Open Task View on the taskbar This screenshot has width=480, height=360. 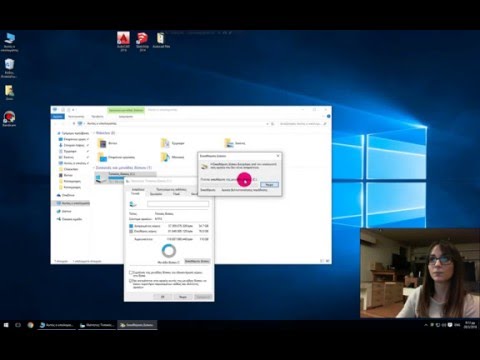pos(18,325)
